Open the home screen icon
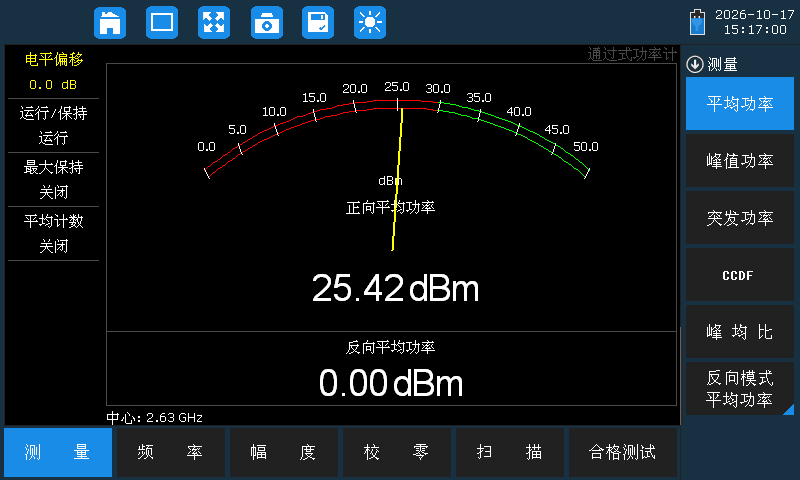 click(110, 22)
